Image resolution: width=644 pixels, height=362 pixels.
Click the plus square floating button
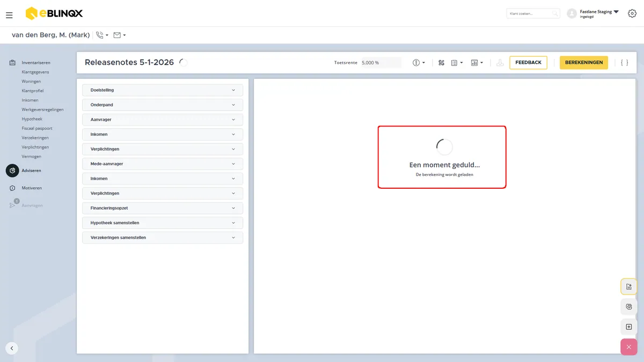coord(629,327)
